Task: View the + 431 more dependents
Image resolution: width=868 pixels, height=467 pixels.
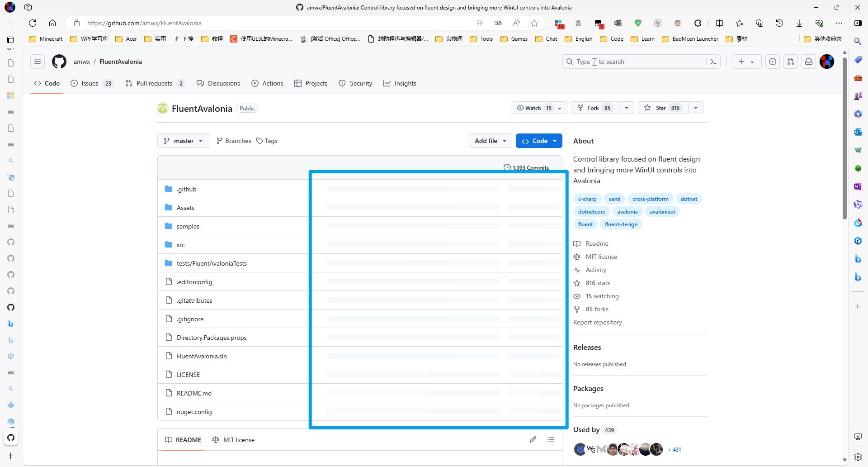Action: [x=674, y=449]
